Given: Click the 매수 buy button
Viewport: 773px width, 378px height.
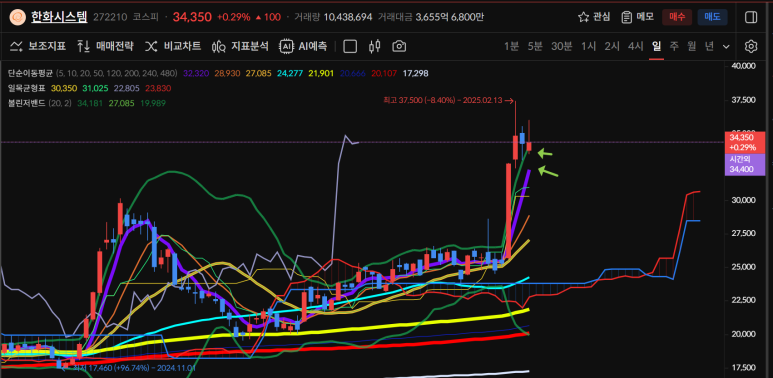Looking at the screenshot, I should (677, 17).
